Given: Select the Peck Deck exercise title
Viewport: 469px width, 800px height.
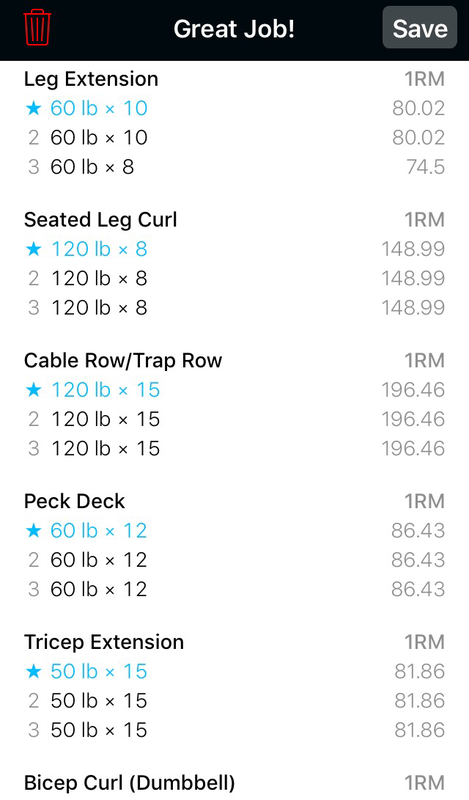Looking at the screenshot, I should coord(75,501).
